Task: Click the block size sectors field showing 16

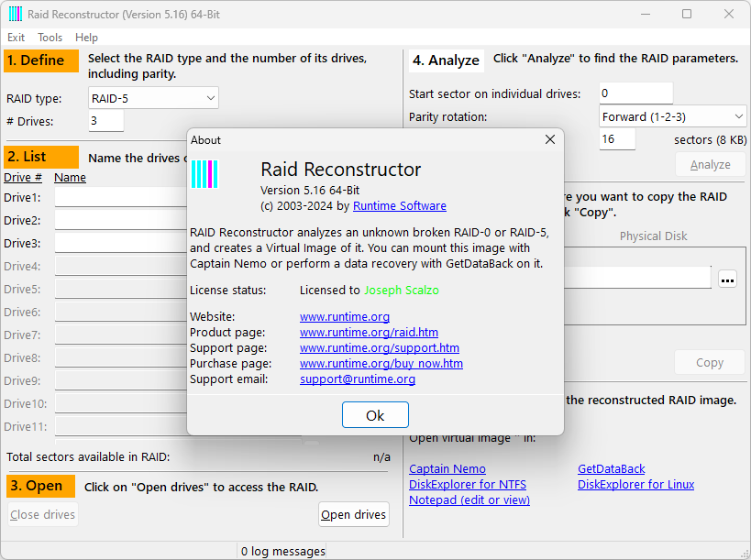Action: point(617,138)
